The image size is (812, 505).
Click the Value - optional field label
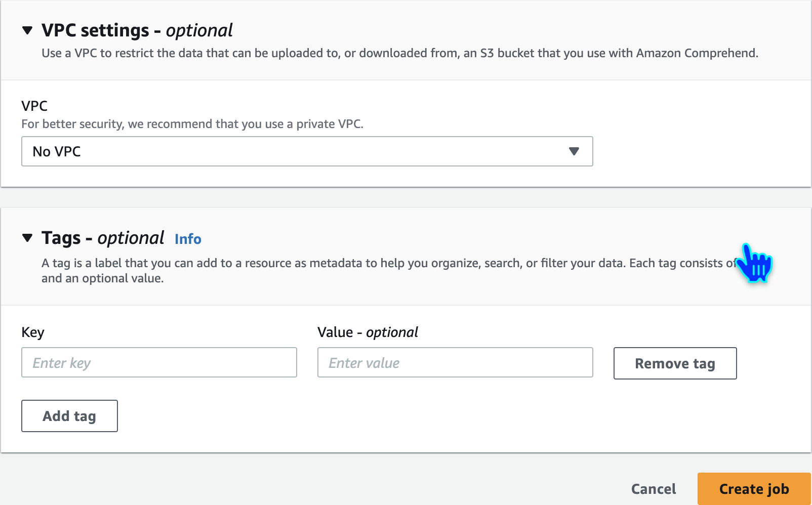368,332
